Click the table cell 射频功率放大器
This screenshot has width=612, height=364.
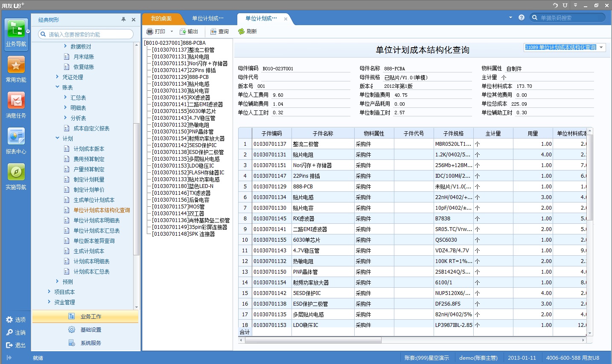point(323,283)
